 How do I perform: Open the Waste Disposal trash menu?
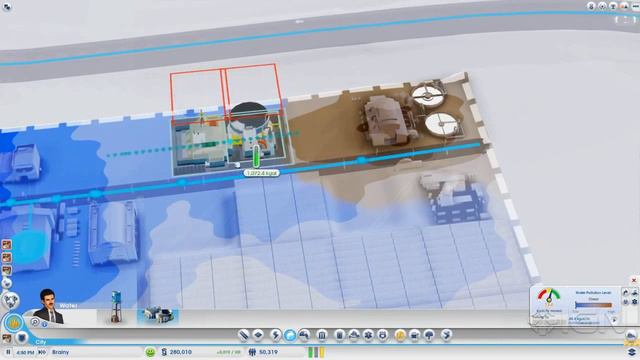[340, 335]
